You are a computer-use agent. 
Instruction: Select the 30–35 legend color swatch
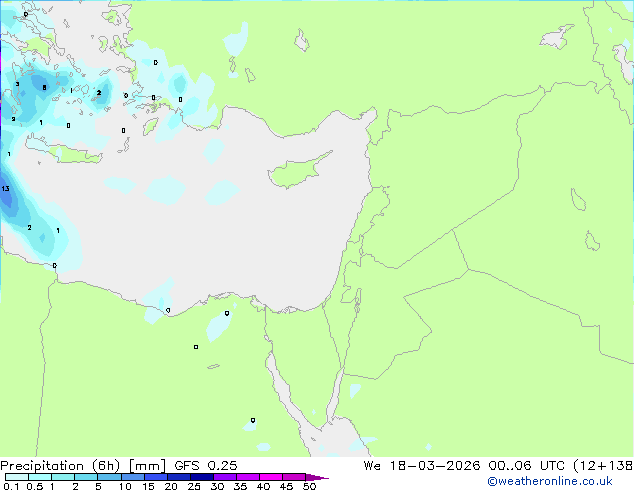click(x=225, y=477)
